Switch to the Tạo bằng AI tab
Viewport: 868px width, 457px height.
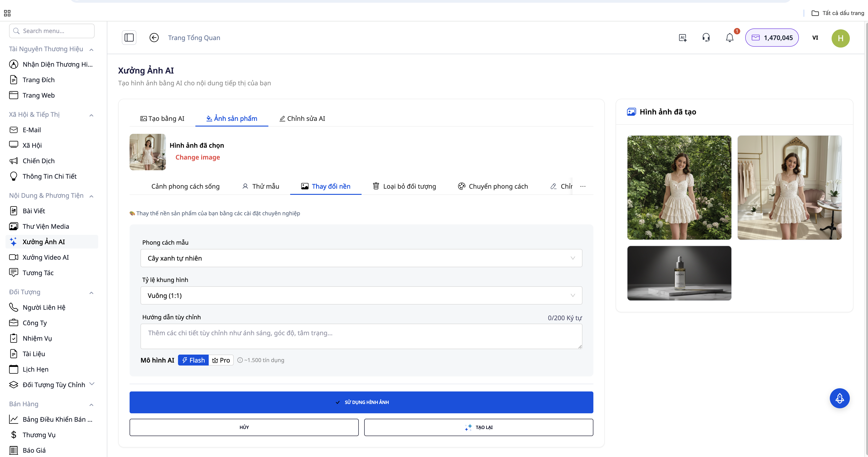(162, 118)
